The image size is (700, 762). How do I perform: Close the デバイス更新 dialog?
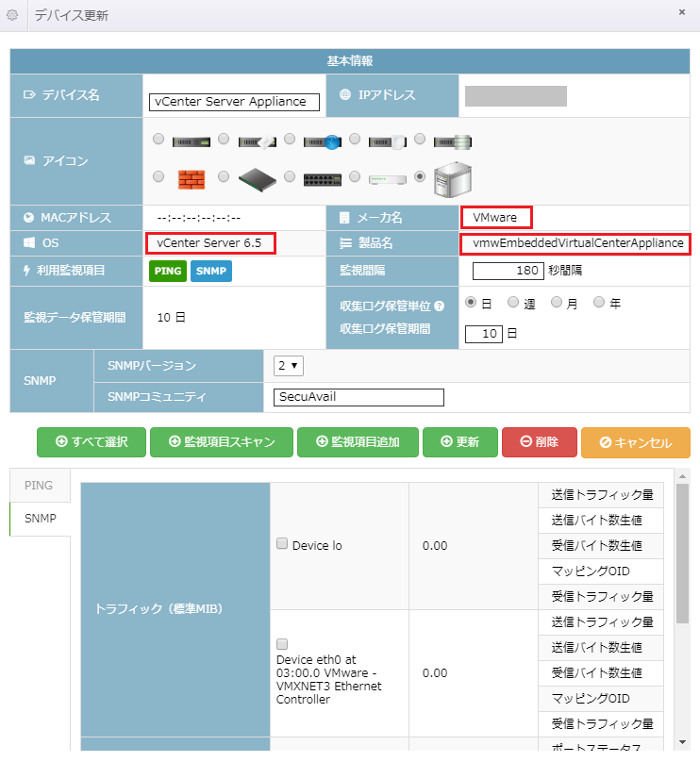(x=682, y=12)
